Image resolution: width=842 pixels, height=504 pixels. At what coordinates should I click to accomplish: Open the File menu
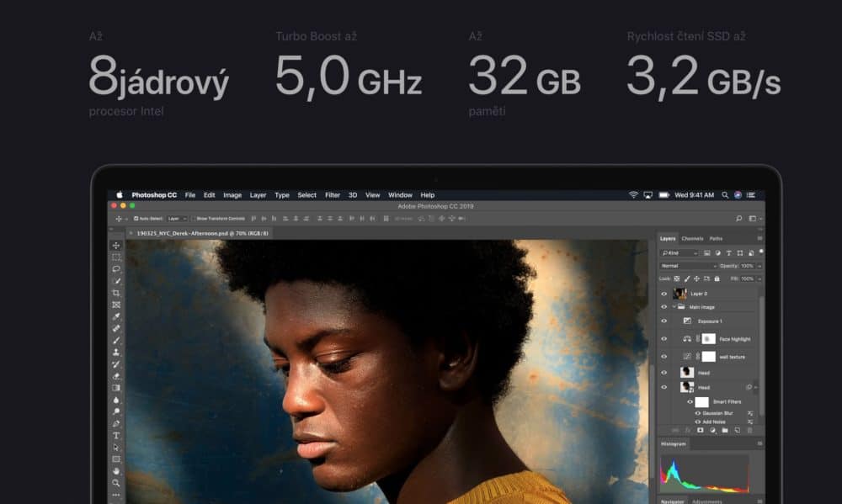point(190,195)
